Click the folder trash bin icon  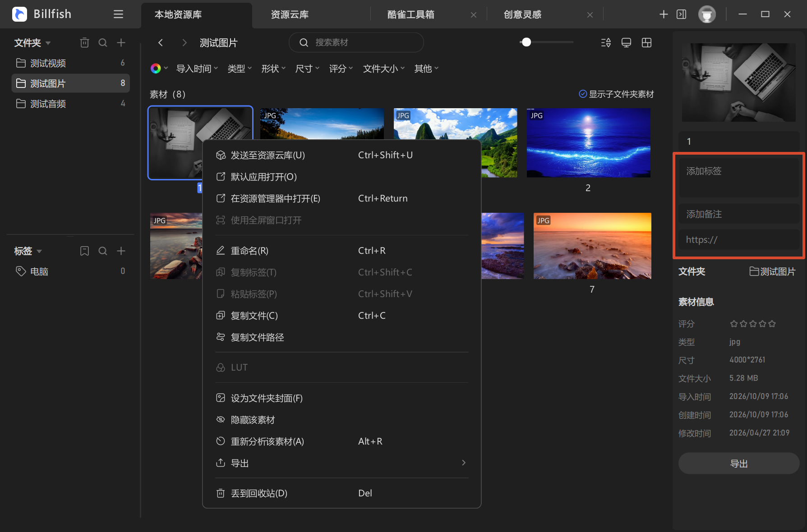84,43
